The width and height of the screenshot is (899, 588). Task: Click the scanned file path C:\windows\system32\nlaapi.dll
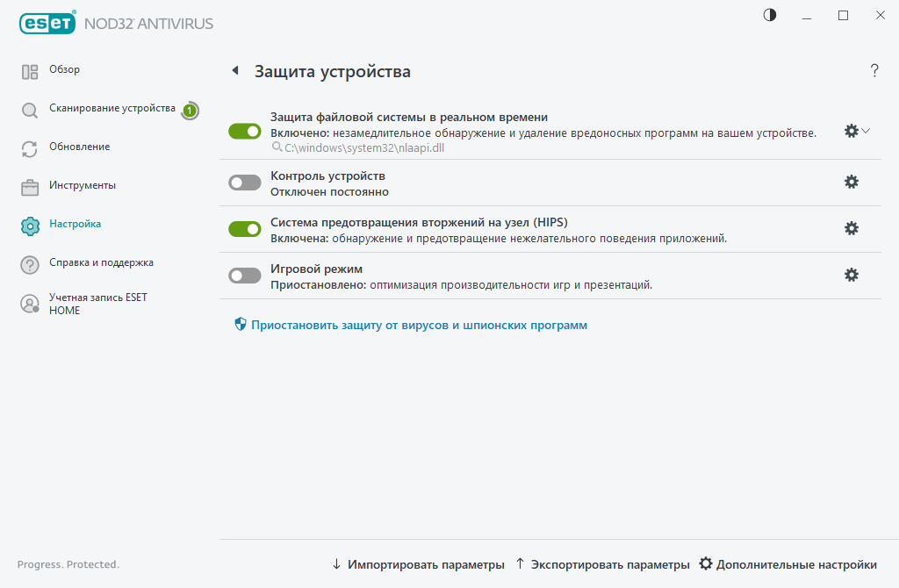[364, 147]
